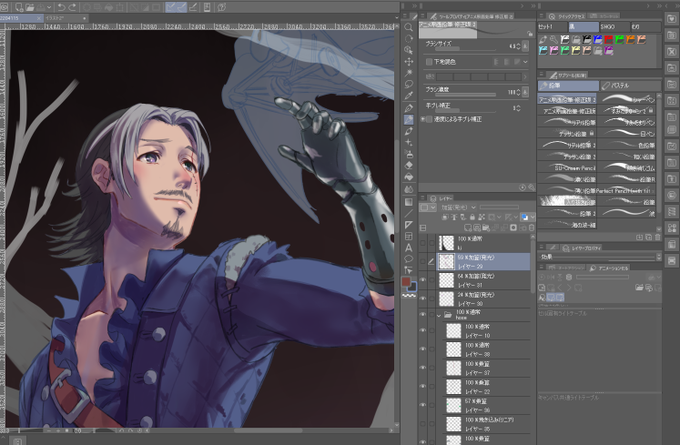
Task: Select the Pen tool
Action: point(408,108)
